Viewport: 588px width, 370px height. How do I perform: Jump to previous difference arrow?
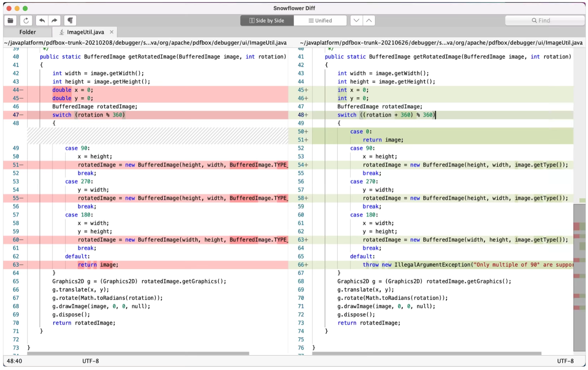(x=369, y=20)
